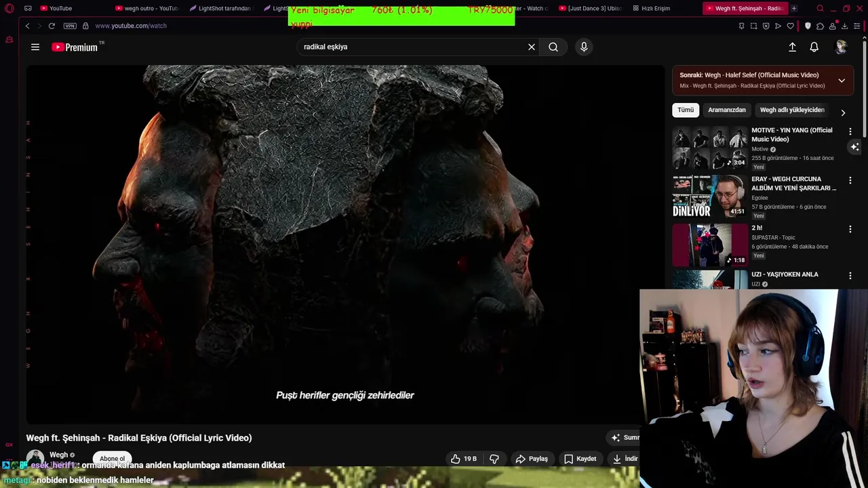Open options for '2 h!' video
The image size is (868, 488).
click(x=850, y=229)
